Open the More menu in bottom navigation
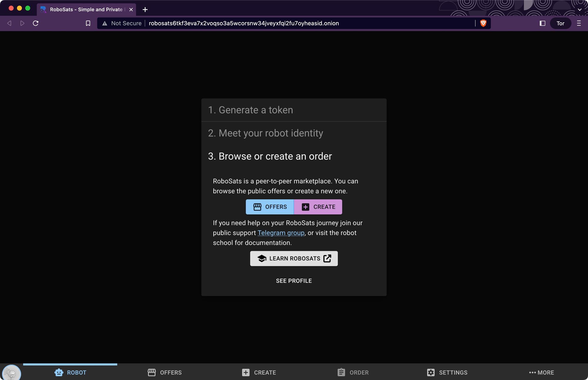This screenshot has height=380, width=588. pos(541,372)
